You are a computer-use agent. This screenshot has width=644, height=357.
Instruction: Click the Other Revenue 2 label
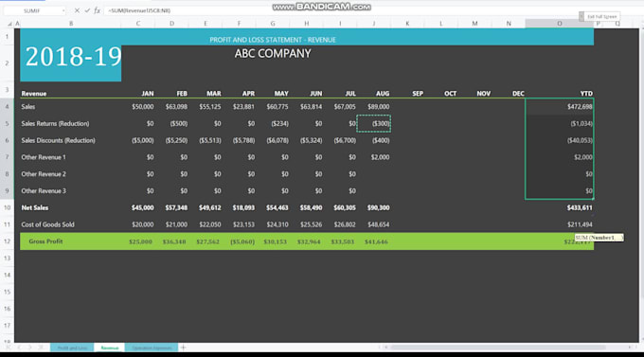coord(44,174)
